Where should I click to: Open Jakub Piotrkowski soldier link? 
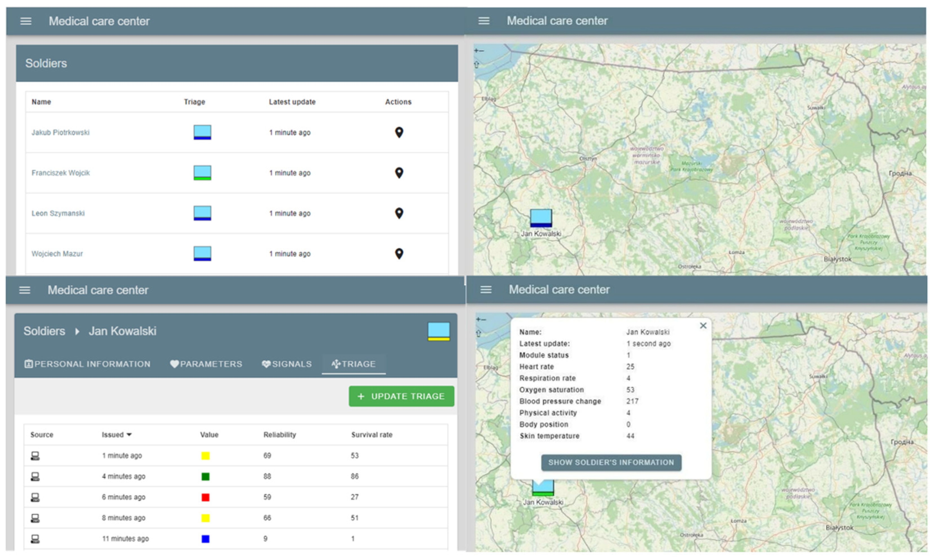tap(60, 132)
